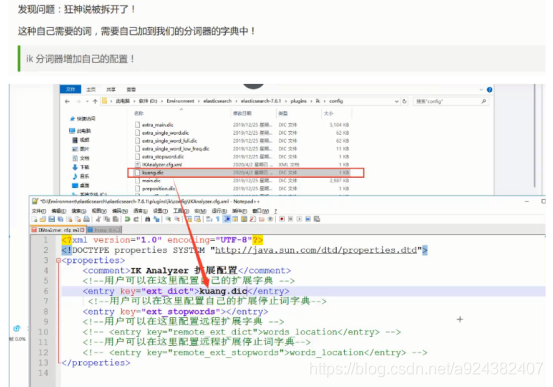Toggle the Show All Characters paragraph icon
553x387 pixels.
coord(218,219)
